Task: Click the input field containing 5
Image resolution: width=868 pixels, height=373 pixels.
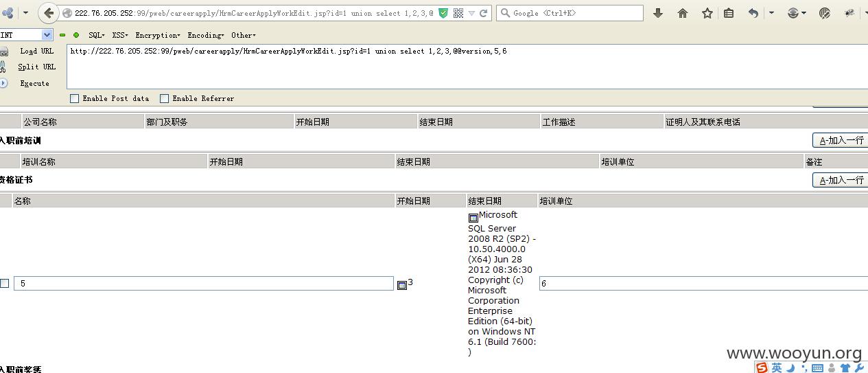Action: coord(204,283)
